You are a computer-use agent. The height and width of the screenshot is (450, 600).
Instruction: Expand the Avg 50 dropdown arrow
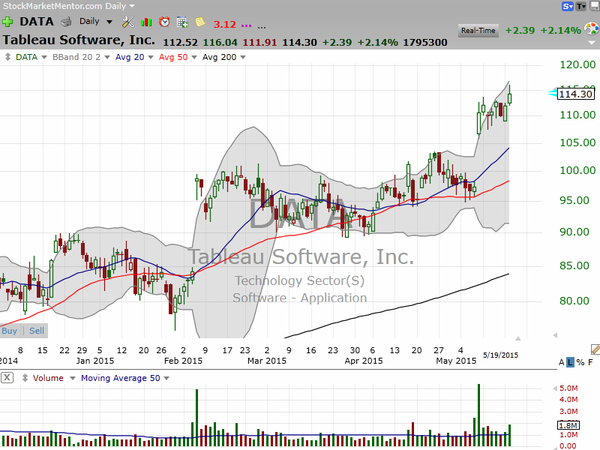tap(194, 57)
